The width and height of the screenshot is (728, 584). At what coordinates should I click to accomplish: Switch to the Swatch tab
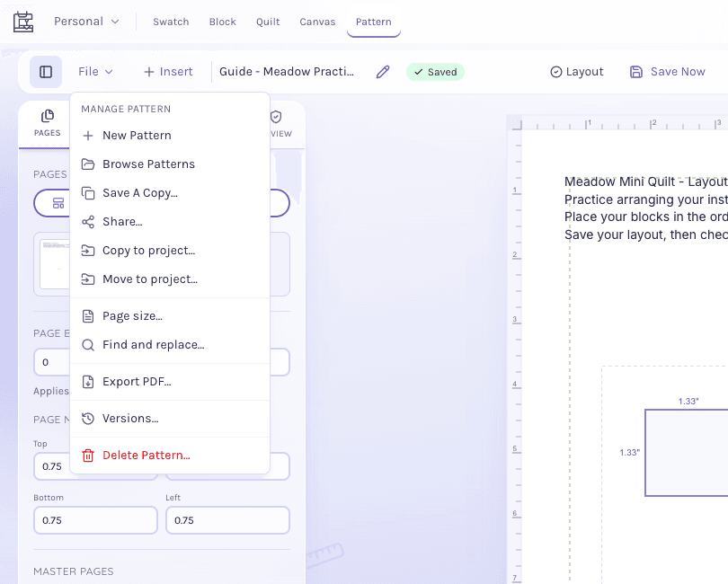point(171,22)
